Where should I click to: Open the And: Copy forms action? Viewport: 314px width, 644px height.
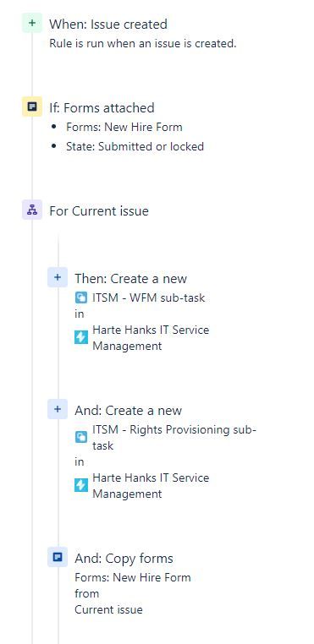click(x=124, y=558)
